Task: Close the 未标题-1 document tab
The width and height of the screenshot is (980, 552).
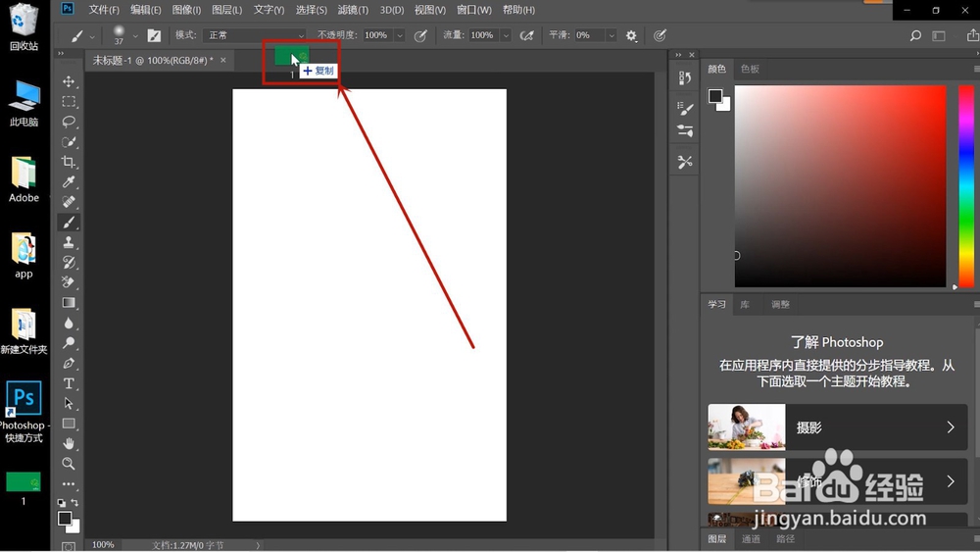Action: pyautogui.click(x=223, y=60)
